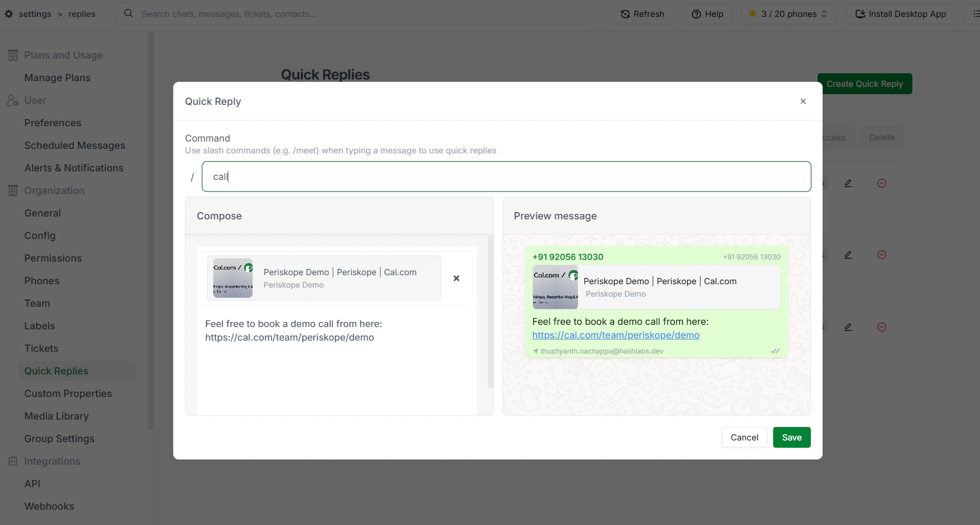Click the Cal.com thumbnail in Compose
This screenshot has height=525, width=980.
233,277
